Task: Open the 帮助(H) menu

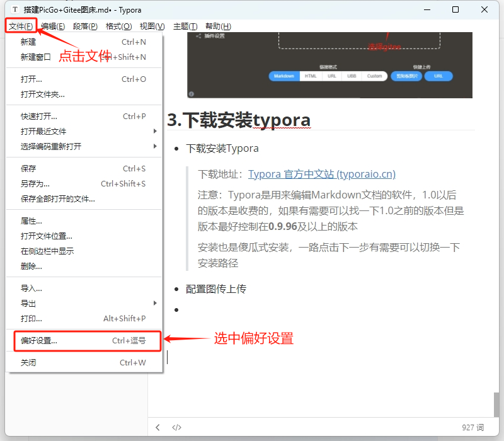Action: click(218, 26)
